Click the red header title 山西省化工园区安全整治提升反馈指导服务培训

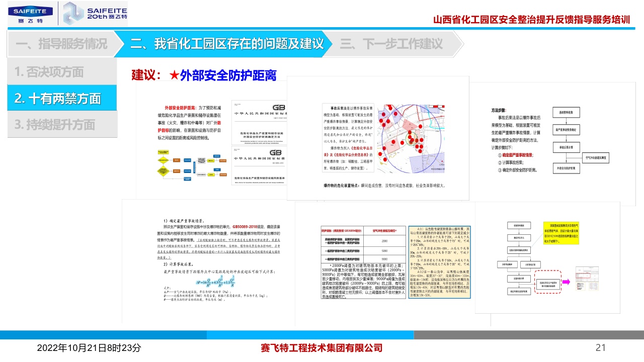pyautogui.click(x=531, y=20)
